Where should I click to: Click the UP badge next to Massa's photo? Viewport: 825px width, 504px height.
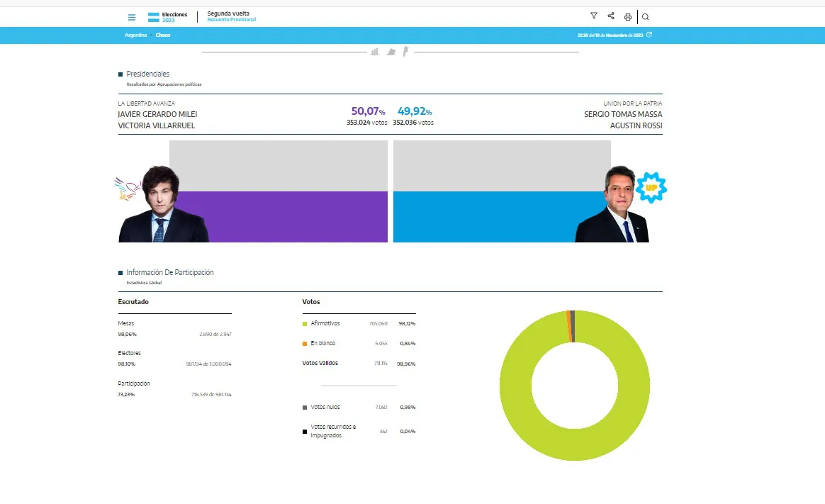[x=651, y=187]
